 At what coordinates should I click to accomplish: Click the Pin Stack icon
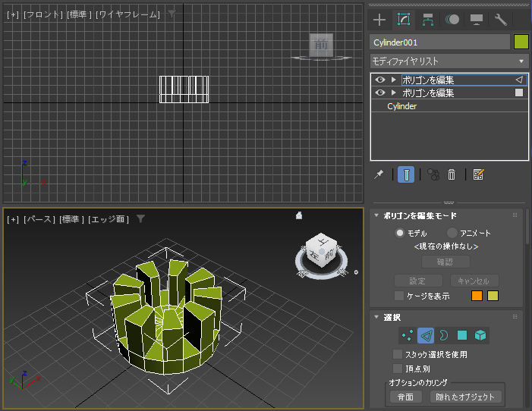pyautogui.click(x=379, y=174)
